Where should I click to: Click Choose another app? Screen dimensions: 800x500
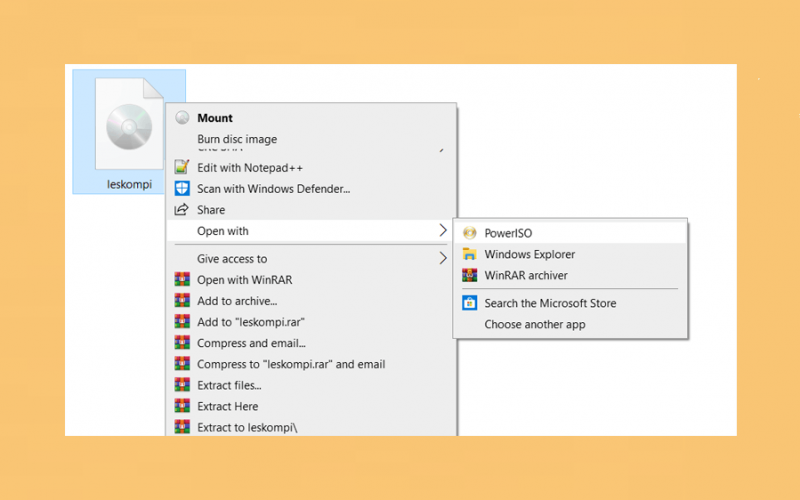[535, 324]
